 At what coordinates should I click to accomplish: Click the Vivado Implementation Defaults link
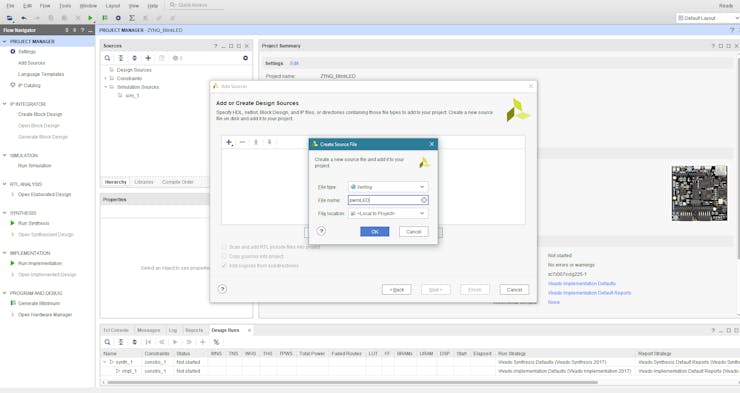pyautogui.click(x=581, y=284)
